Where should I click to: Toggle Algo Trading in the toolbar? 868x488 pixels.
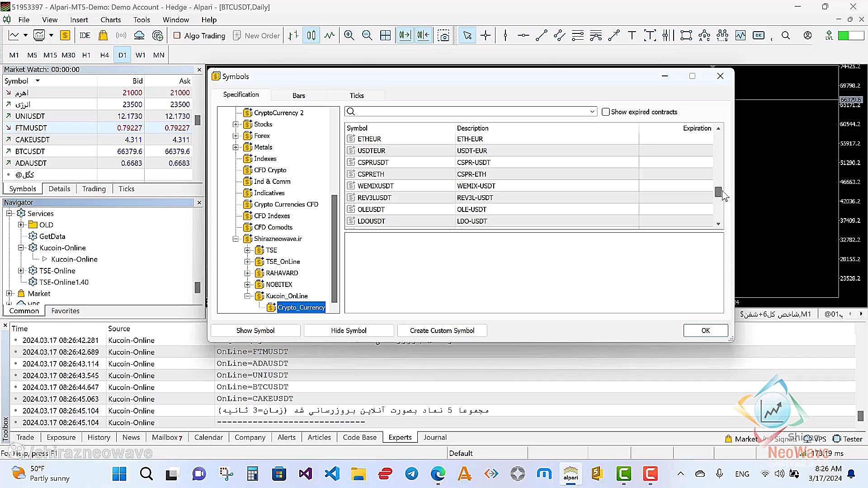(199, 35)
